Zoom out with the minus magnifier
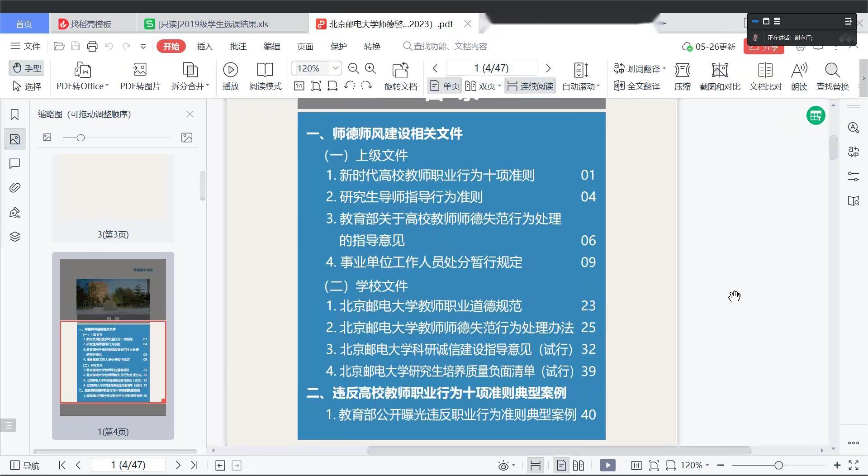Image resolution: width=868 pixels, height=476 pixels. click(353, 68)
